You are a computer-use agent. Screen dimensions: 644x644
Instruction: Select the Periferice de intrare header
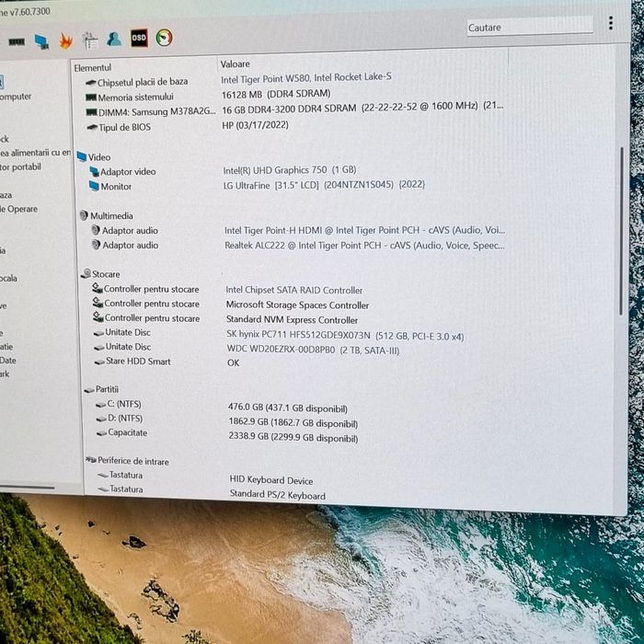(127, 461)
